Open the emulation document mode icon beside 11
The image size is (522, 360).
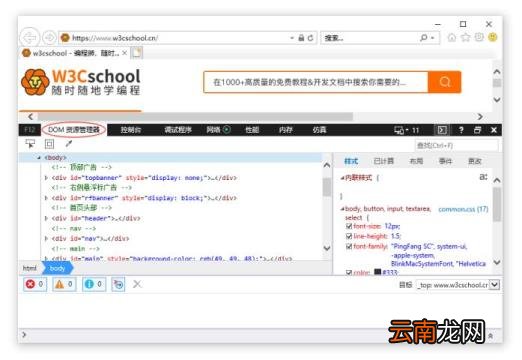point(399,130)
